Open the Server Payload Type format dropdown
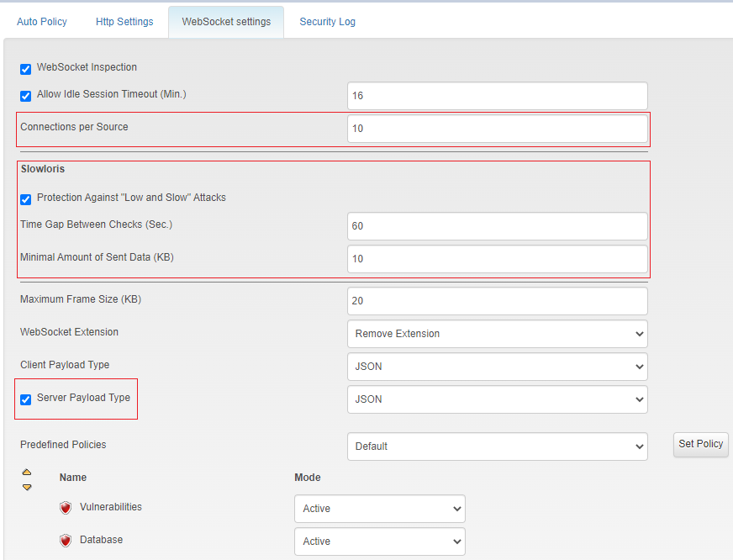 pyautogui.click(x=497, y=399)
